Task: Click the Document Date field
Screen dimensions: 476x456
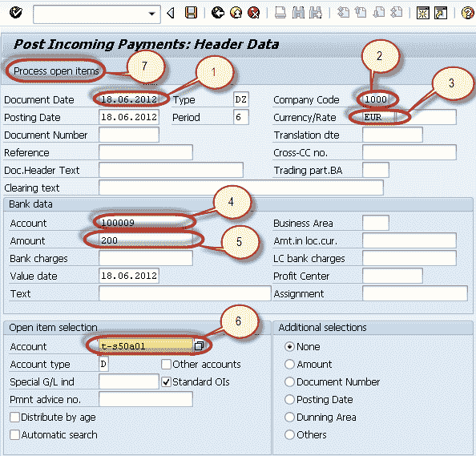Action: pyautogui.click(x=129, y=99)
